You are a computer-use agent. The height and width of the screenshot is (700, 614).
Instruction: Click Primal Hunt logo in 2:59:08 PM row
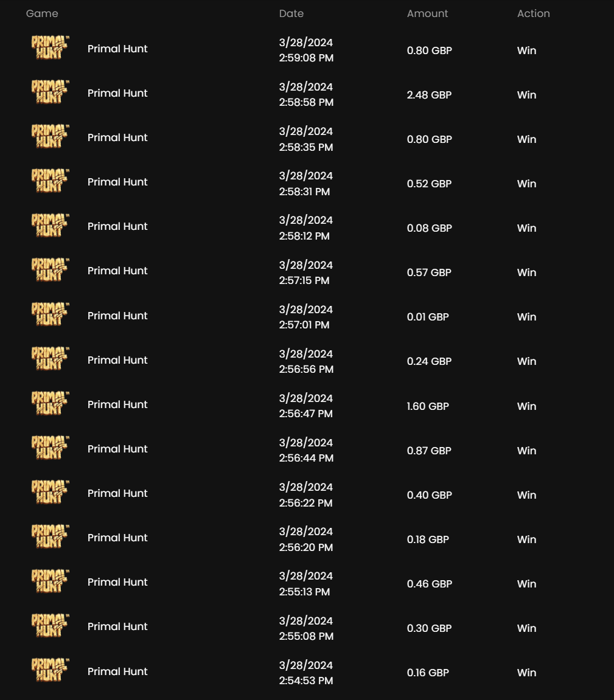(x=50, y=49)
